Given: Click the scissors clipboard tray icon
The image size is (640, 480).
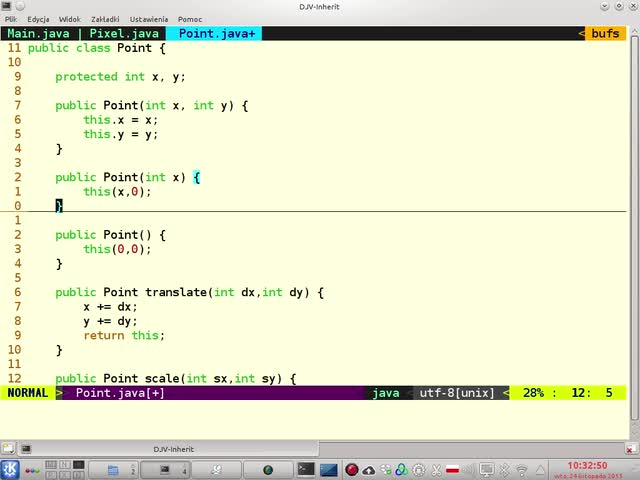Looking at the screenshot, I should click(x=436, y=470).
